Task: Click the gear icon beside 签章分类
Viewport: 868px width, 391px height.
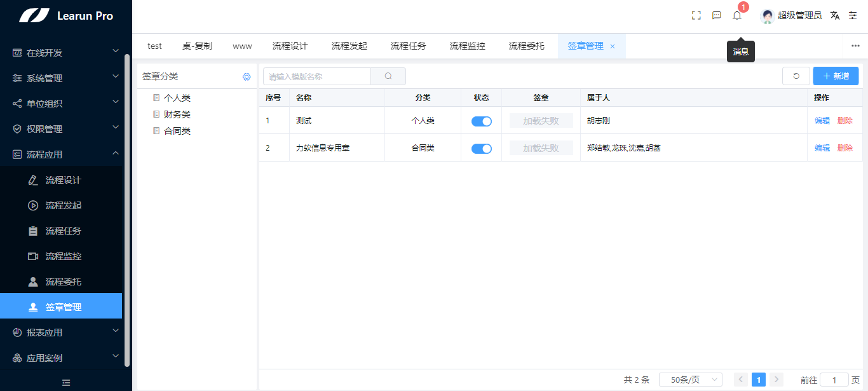Action: (247, 76)
